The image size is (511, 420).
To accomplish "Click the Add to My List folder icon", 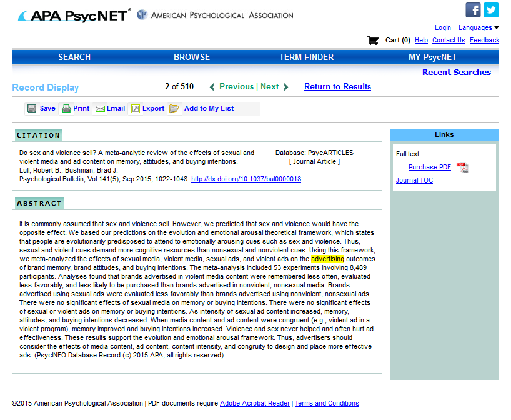I will click(x=174, y=109).
